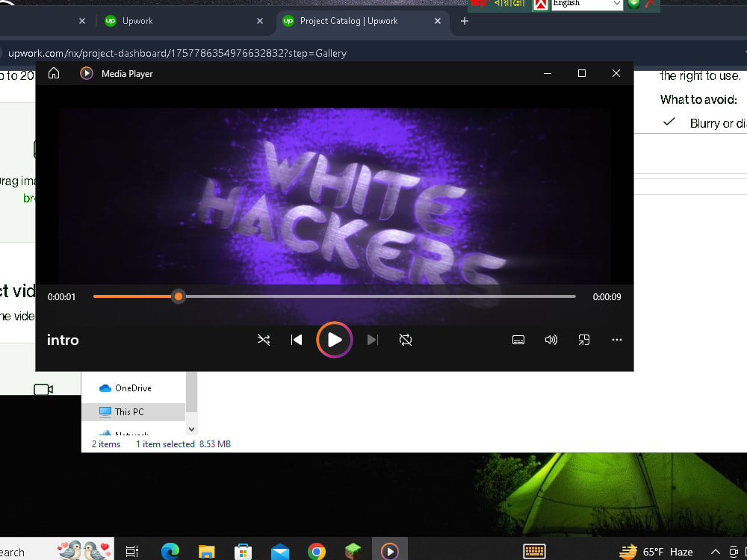Seek forward on the gray progress track
Viewport: 747px width, 560px height.
[x=380, y=296]
